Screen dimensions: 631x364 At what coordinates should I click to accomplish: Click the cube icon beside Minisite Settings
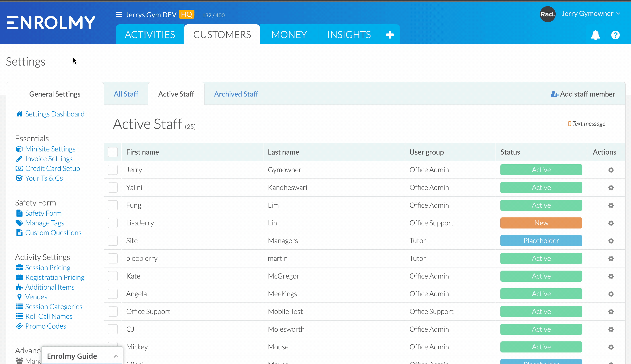click(x=19, y=149)
